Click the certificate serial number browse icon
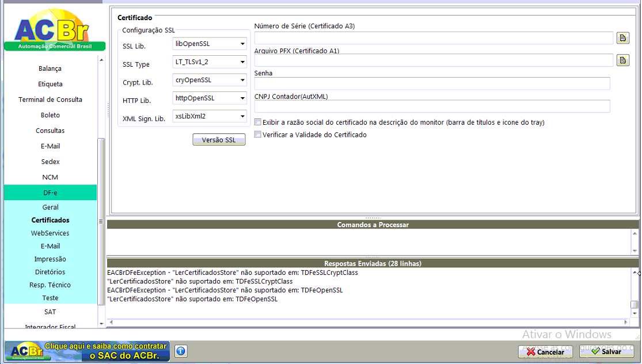 coord(623,38)
